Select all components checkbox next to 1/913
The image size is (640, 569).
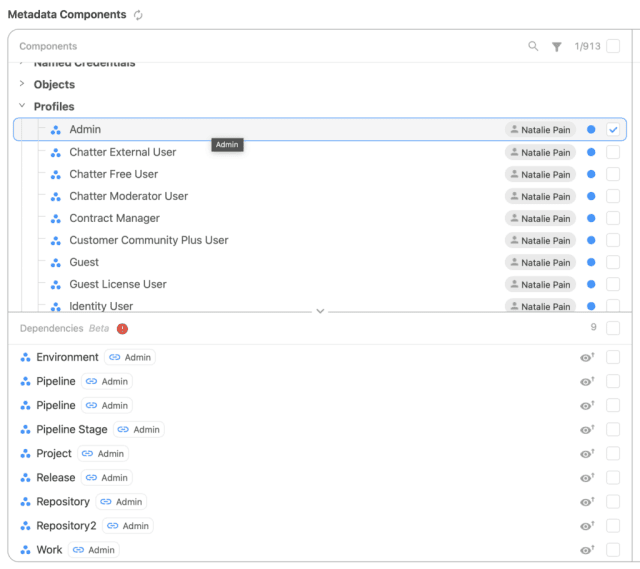(x=613, y=46)
